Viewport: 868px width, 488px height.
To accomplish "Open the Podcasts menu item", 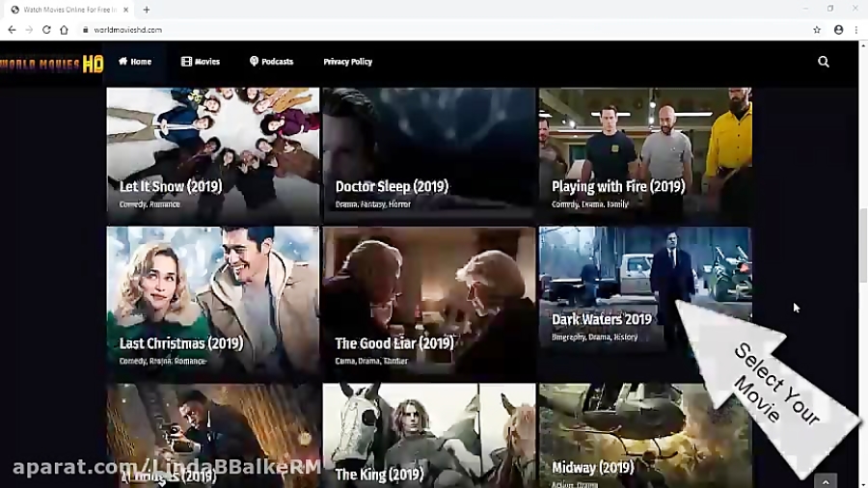I will tap(271, 62).
